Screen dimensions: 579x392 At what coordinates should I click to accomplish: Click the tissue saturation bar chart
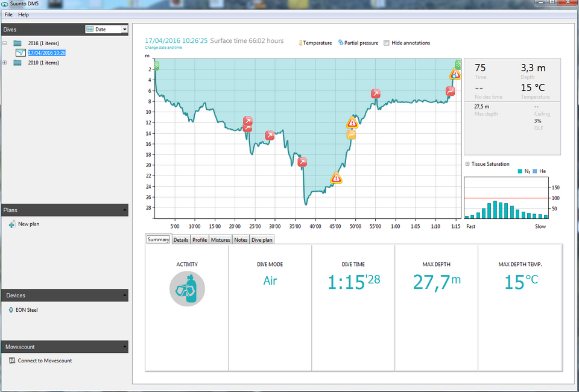(507, 198)
